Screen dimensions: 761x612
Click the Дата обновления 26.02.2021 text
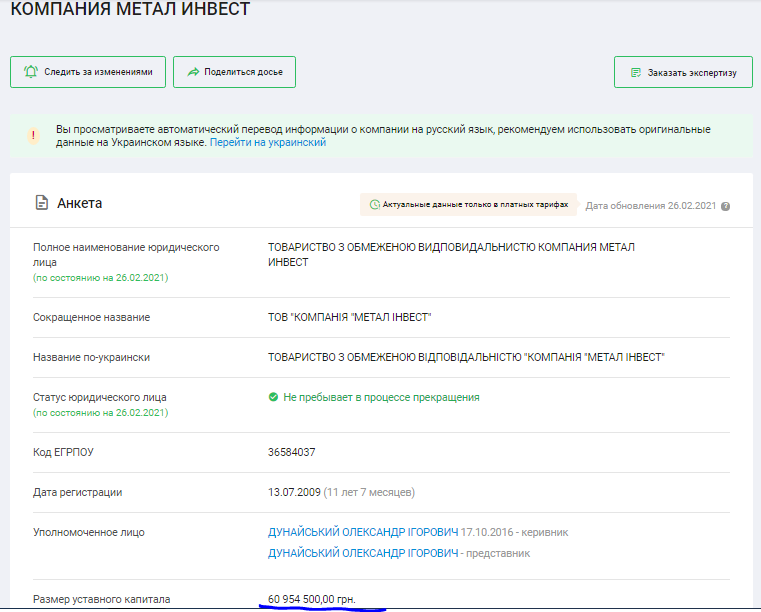coord(650,206)
